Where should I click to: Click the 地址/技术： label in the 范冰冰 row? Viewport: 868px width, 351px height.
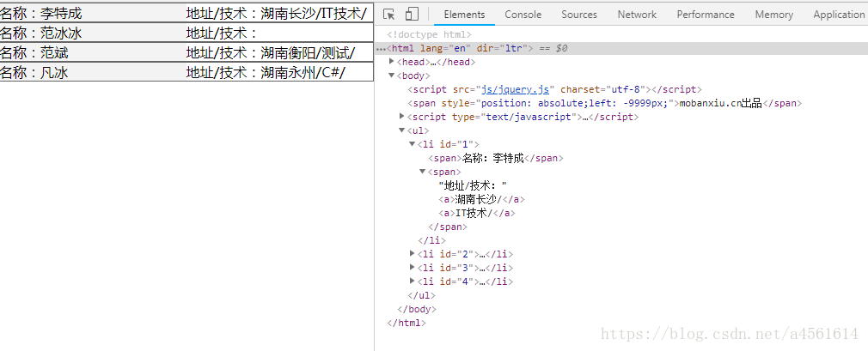pyautogui.click(x=223, y=33)
